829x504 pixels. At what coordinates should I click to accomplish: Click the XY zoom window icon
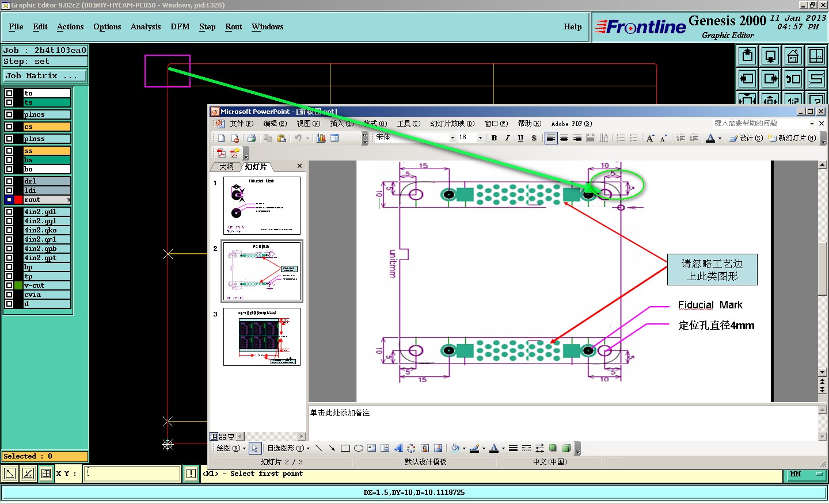pos(816,56)
